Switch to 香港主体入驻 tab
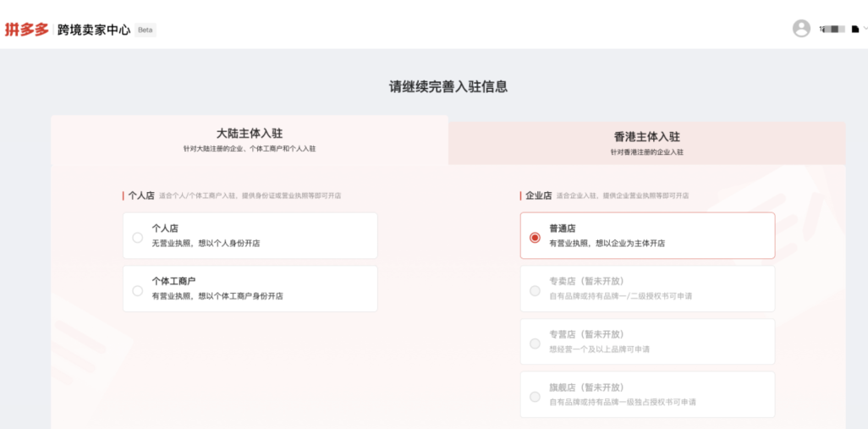 point(646,143)
